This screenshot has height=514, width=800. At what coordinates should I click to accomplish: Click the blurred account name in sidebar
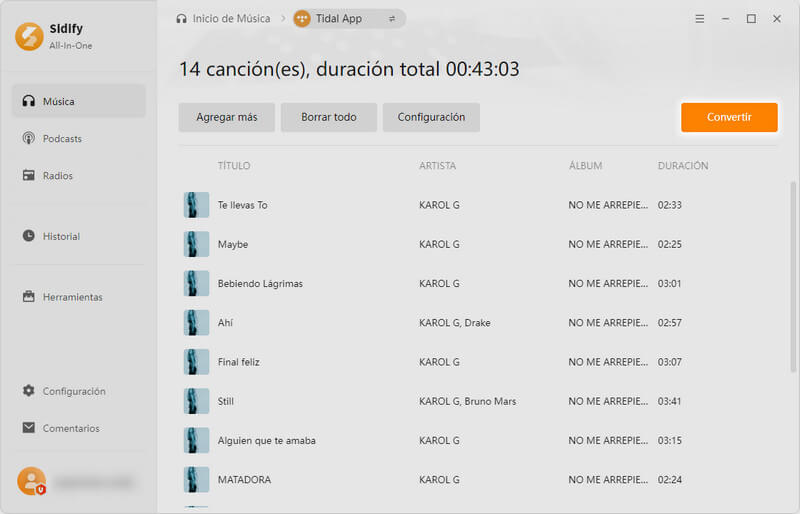(x=94, y=482)
